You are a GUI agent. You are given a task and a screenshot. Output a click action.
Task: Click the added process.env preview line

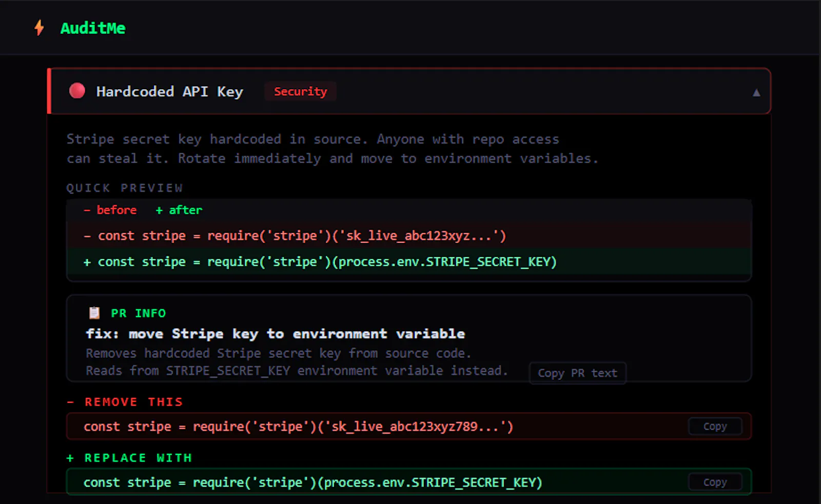(409, 262)
